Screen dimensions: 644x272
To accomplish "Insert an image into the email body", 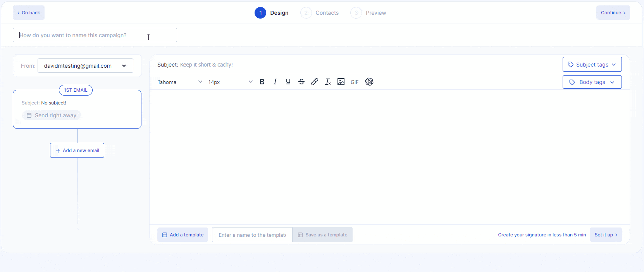I will pyautogui.click(x=341, y=82).
